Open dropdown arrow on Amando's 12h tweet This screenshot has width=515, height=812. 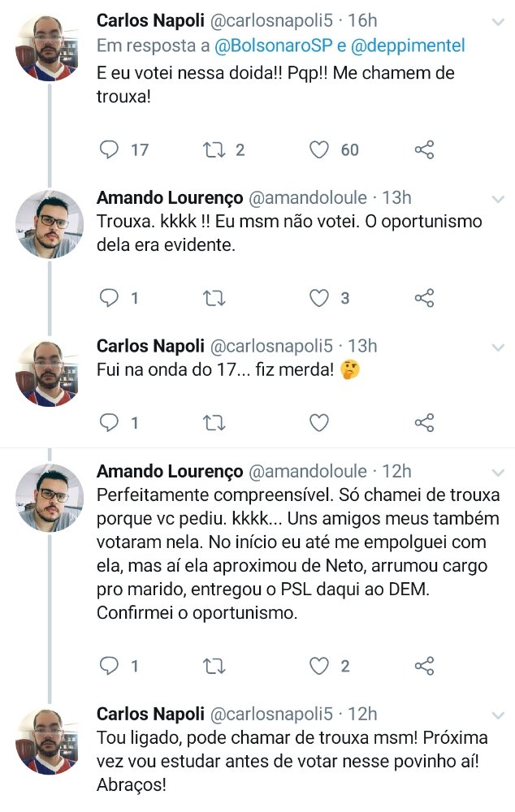pos(497,473)
